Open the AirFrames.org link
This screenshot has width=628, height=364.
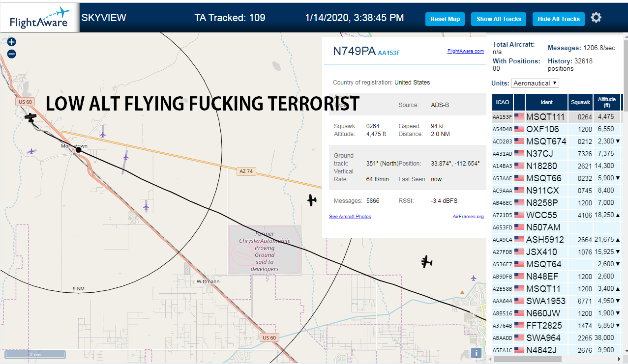click(468, 217)
